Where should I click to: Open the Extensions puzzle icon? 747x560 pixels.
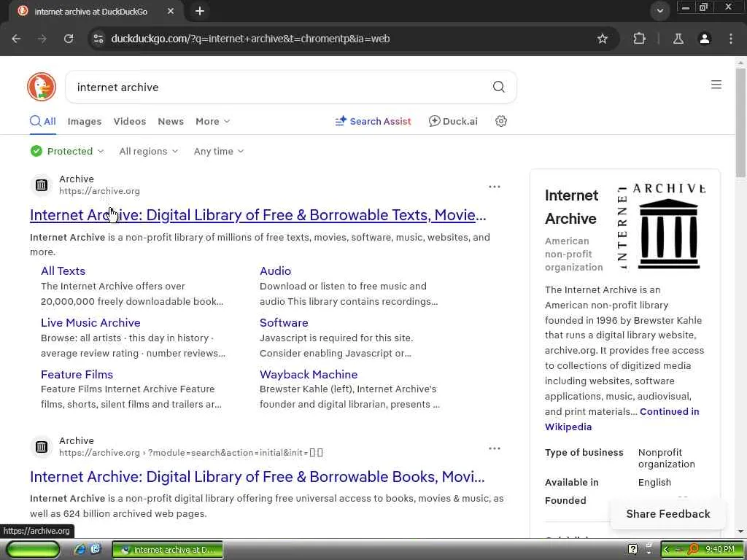point(639,39)
